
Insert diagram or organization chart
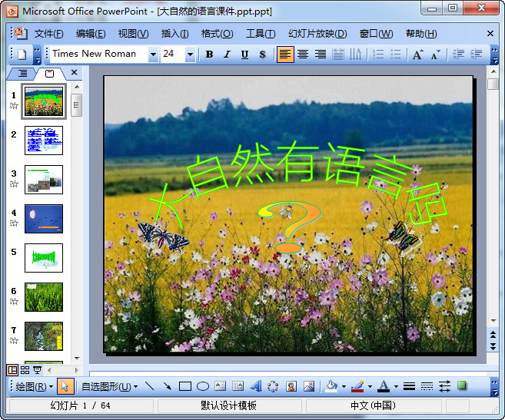273,386
